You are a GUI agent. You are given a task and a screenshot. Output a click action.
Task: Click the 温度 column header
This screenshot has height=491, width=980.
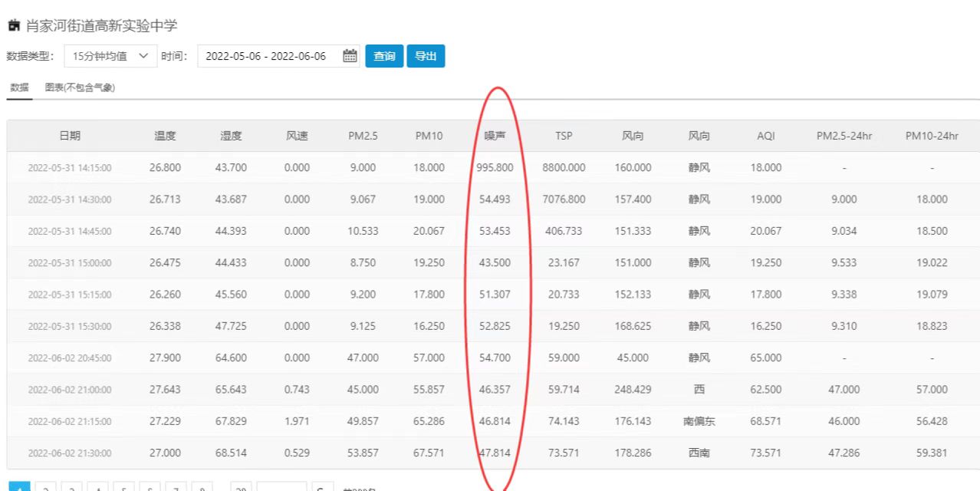[165, 136]
